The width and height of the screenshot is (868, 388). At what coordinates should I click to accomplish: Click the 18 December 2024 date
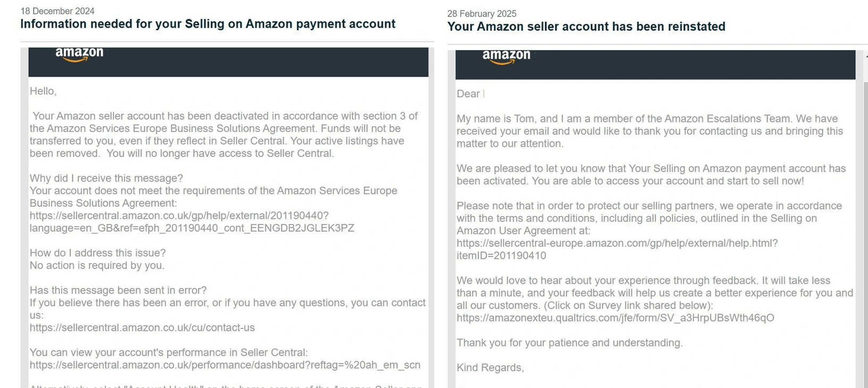pyautogui.click(x=57, y=11)
